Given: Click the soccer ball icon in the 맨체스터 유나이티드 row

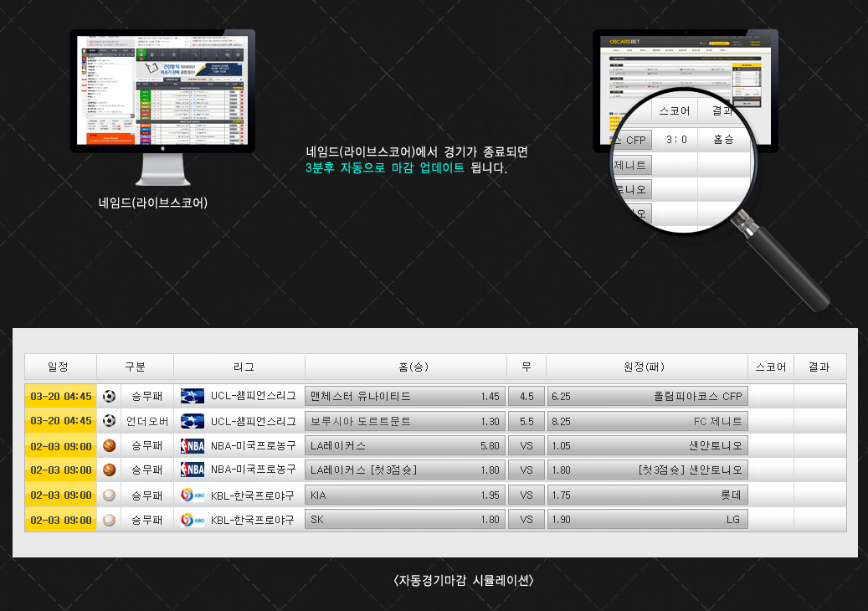Looking at the screenshot, I should click(109, 396).
